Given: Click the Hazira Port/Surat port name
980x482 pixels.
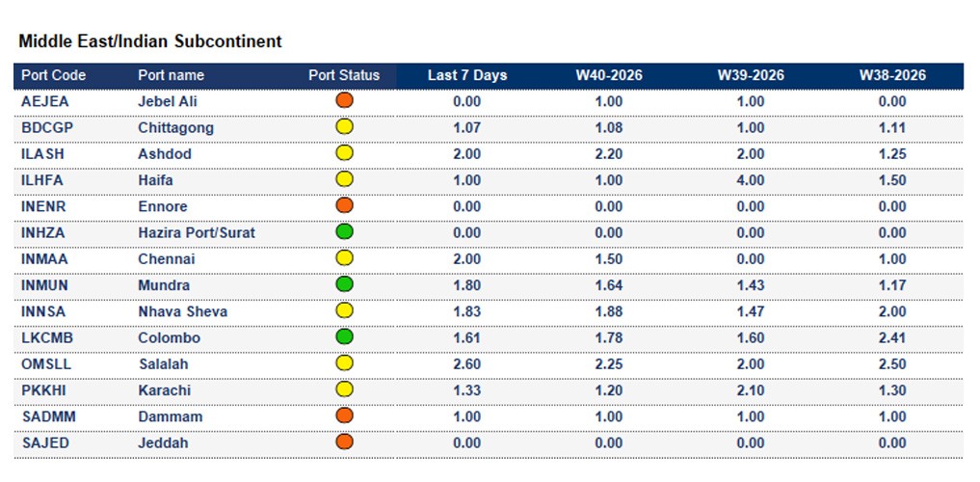Looking at the screenshot, I should [x=197, y=233].
